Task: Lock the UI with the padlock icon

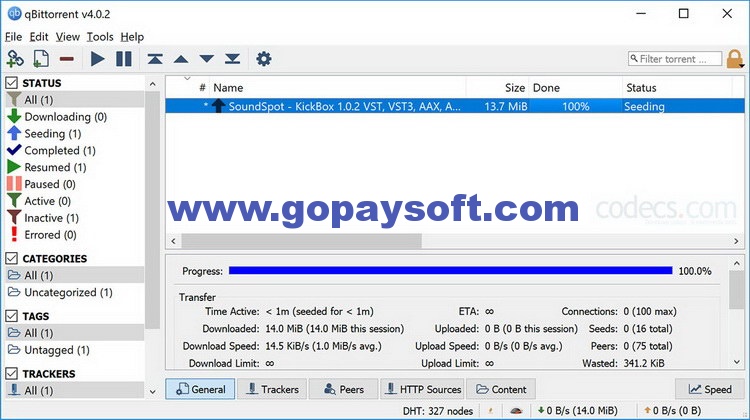Action: tap(735, 59)
